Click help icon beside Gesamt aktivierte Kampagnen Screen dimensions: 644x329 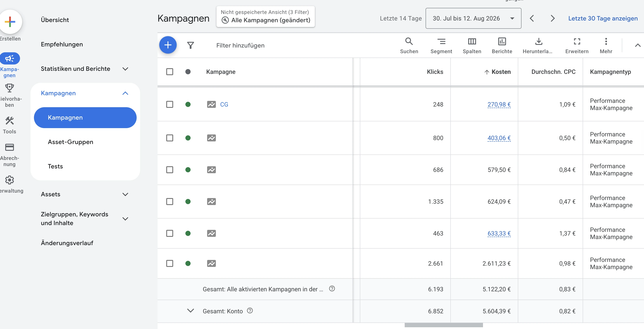click(332, 289)
